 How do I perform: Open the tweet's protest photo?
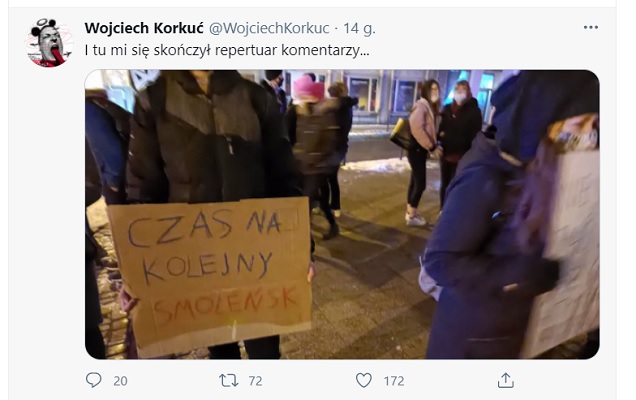(342, 214)
